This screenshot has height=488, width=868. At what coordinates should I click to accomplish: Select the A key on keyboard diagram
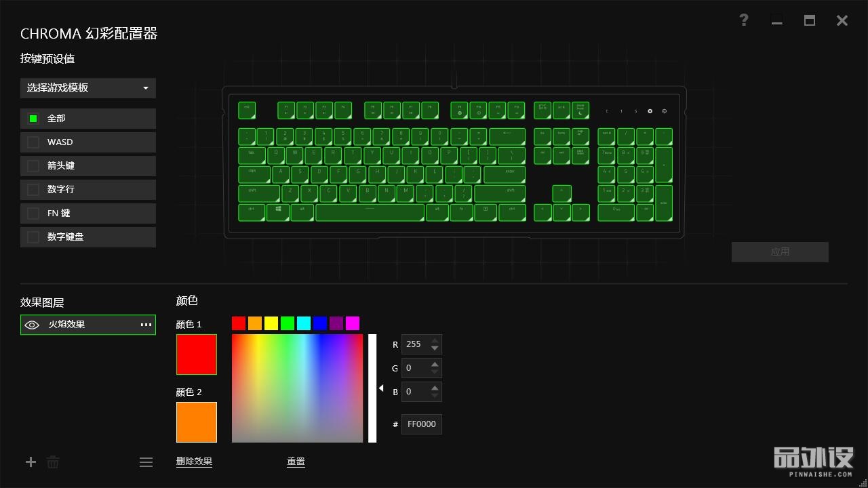[281, 174]
